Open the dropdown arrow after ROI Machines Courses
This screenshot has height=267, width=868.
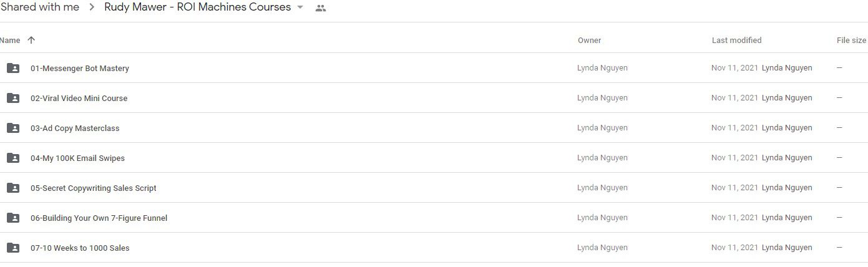tap(300, 7)
